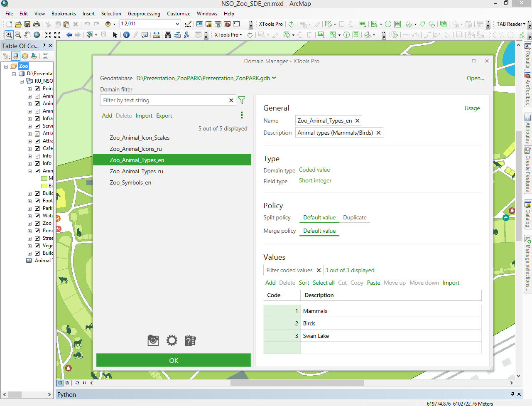This screenshot has height=406, width=532.
Task: Open the settings gear in Domain Manager
Action: 172,341
